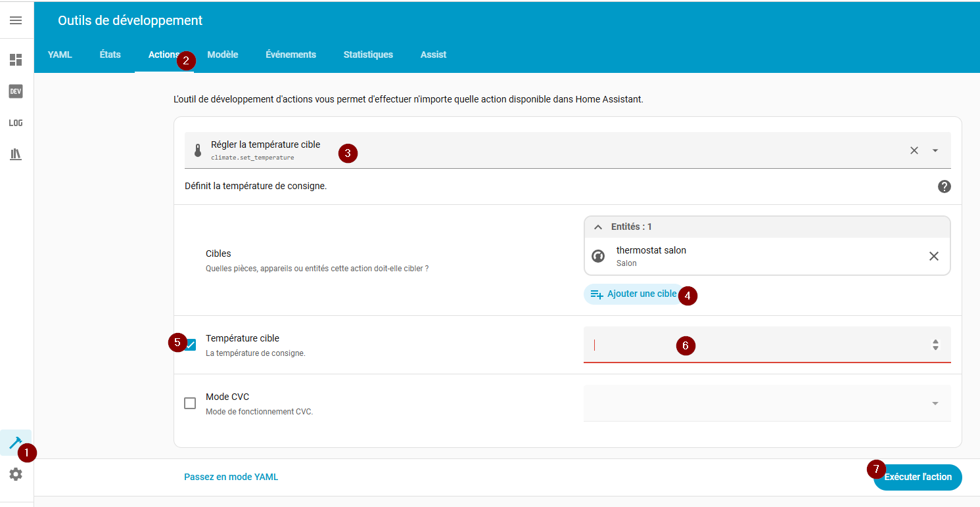Click Exécuter l'action button

click(918, 477)
